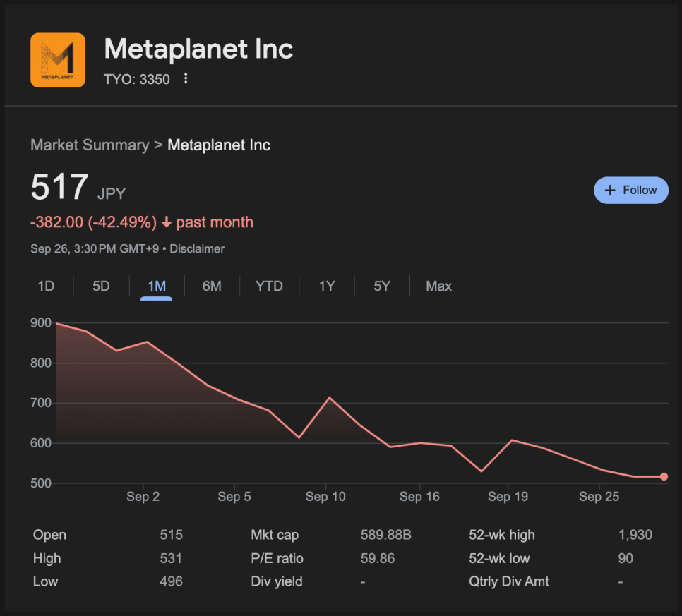Image resolution: width=682 pixels, height=616 pixels.
Task: Click the 800 y-axis label
Action: click(x=41, y=363)
